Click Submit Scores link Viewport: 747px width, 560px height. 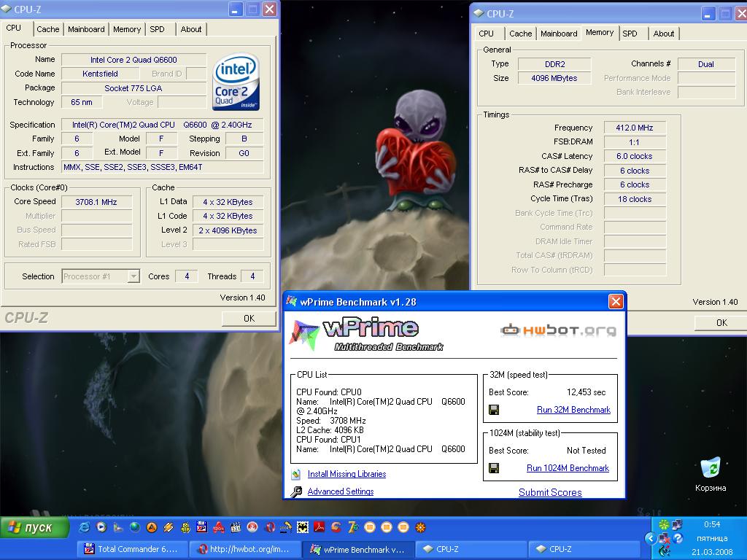[x=550, y=492]
